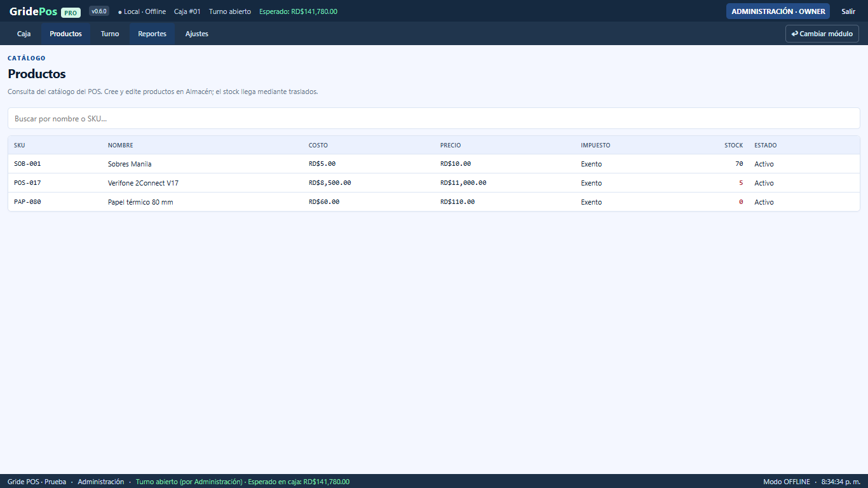
Task: Click the RD$110.00 price cell
Action: [x=458, y=202]
